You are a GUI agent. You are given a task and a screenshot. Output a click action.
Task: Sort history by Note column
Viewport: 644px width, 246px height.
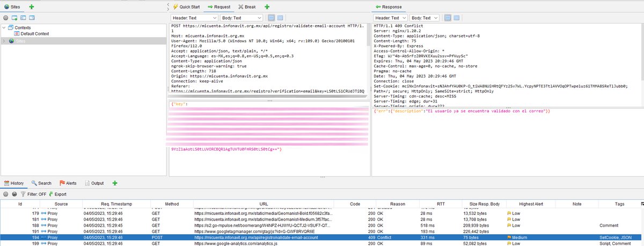click(x=577, y=204)
